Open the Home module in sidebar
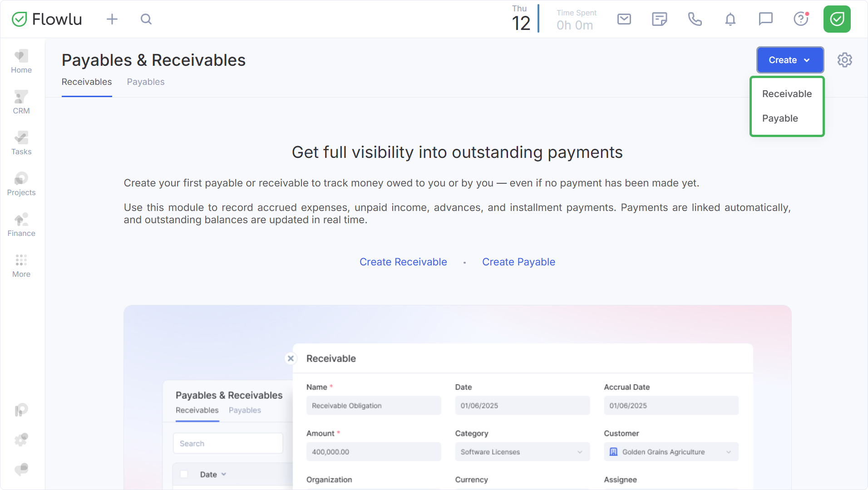This screenshot has width=868, height=490. pos(21,61)
